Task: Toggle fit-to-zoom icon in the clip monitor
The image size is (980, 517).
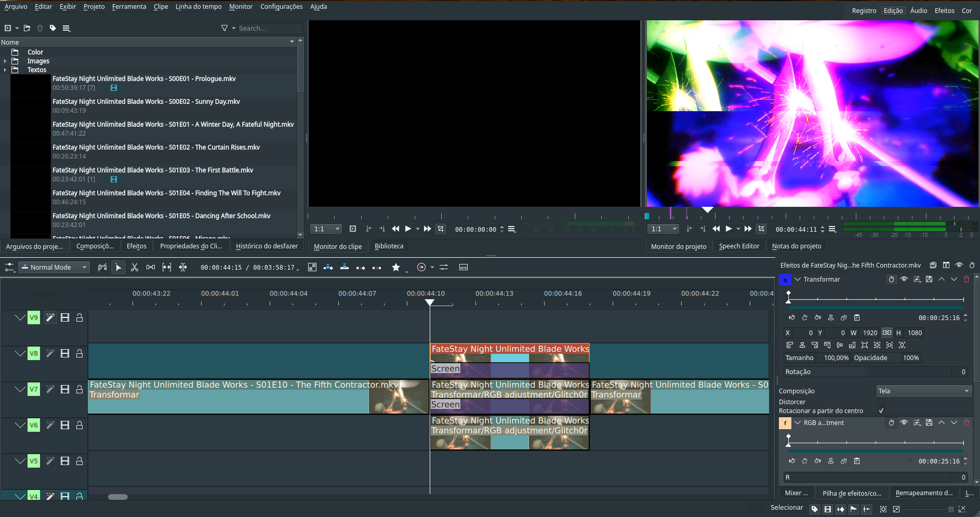Action: pos(353,229)
